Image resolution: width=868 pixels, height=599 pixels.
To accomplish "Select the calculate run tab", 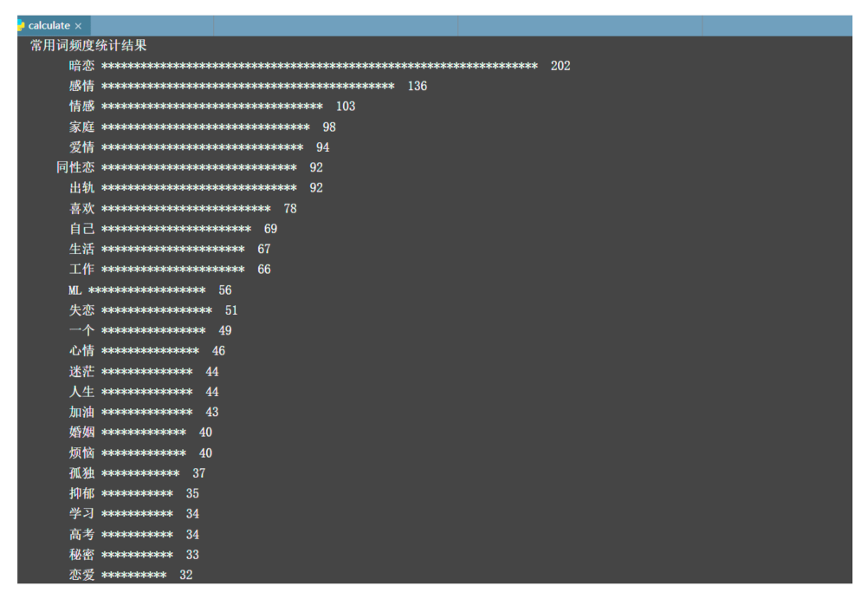I will (53, 25).
